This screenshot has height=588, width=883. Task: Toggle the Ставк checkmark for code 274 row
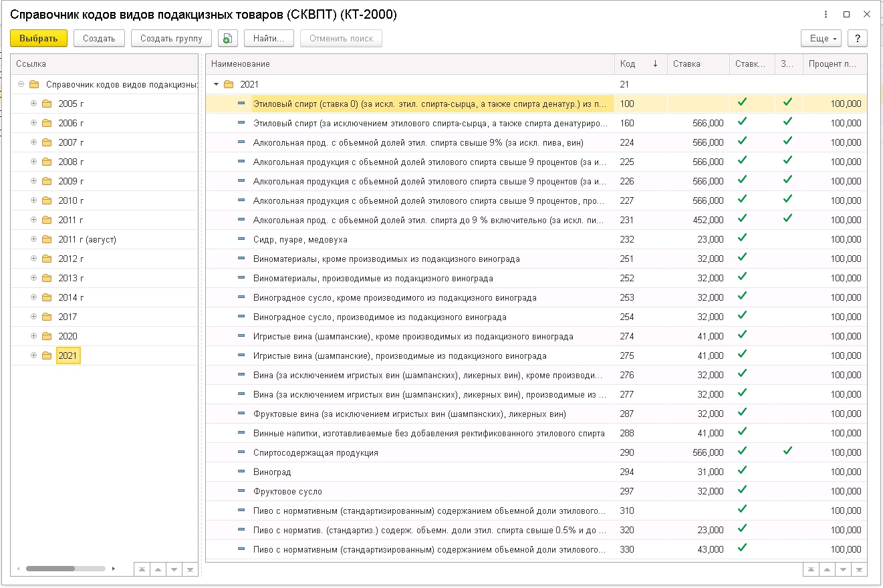(x=742, y=335)
